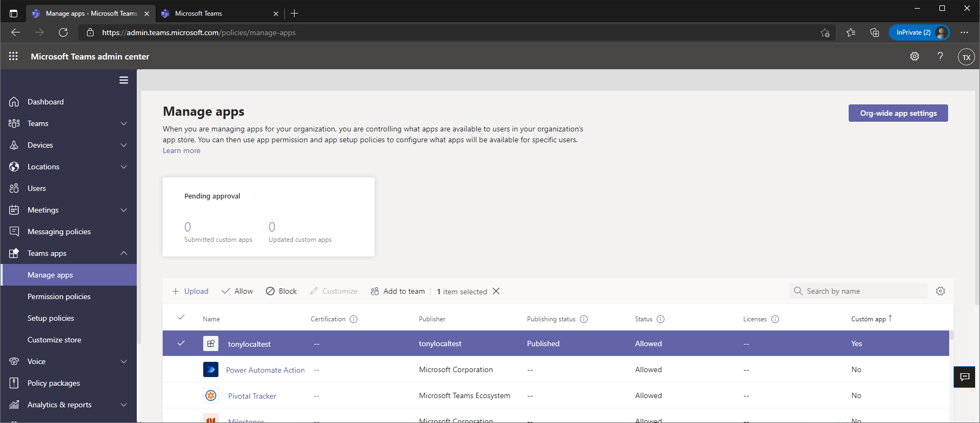Open browser favorites star icon
The image size is (980, 423).
coord(851,32)
